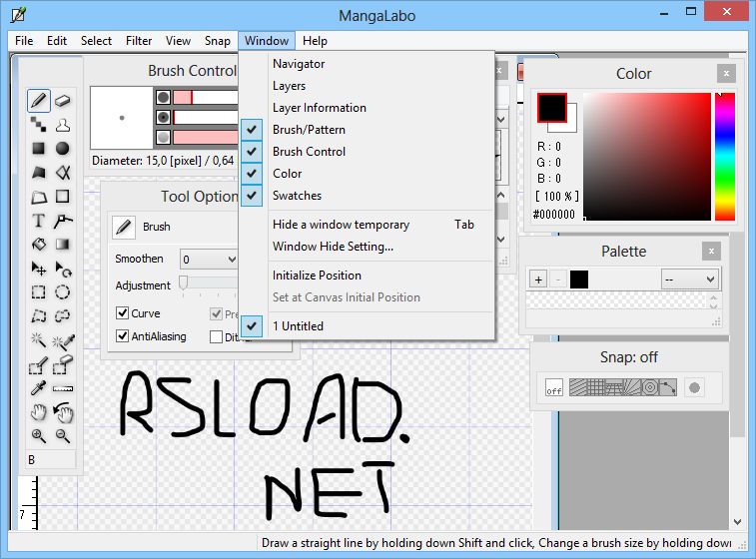Select the Paint Bucket fill tool
The height and width of the screenshot is (559, 756).
click(x=39, y=245)
